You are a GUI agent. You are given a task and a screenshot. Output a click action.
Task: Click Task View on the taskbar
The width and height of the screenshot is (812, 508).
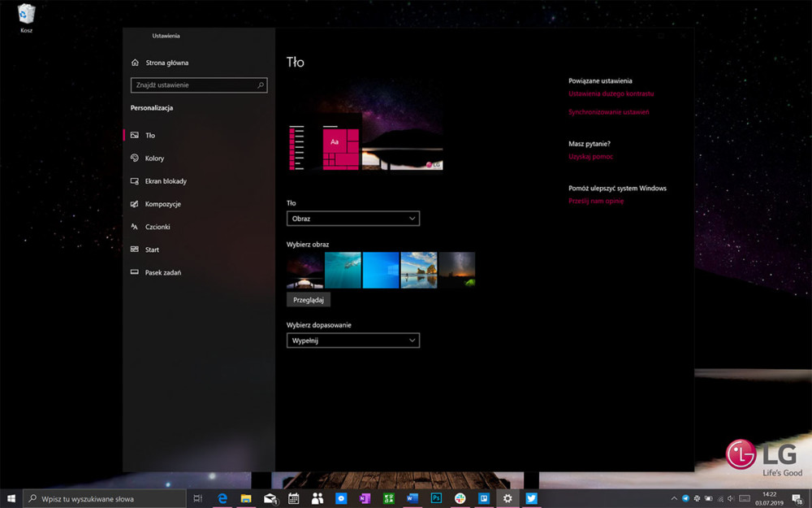click(197, 498)
